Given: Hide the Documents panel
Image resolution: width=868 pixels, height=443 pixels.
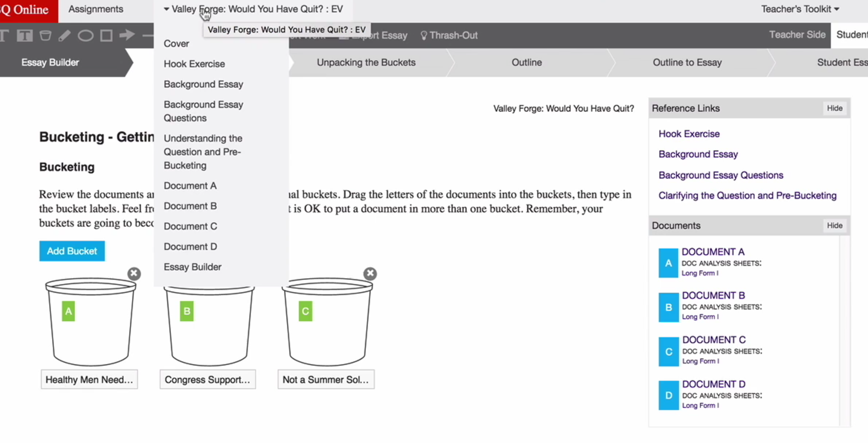Looking at the screenshot, I should click(835, 225).
